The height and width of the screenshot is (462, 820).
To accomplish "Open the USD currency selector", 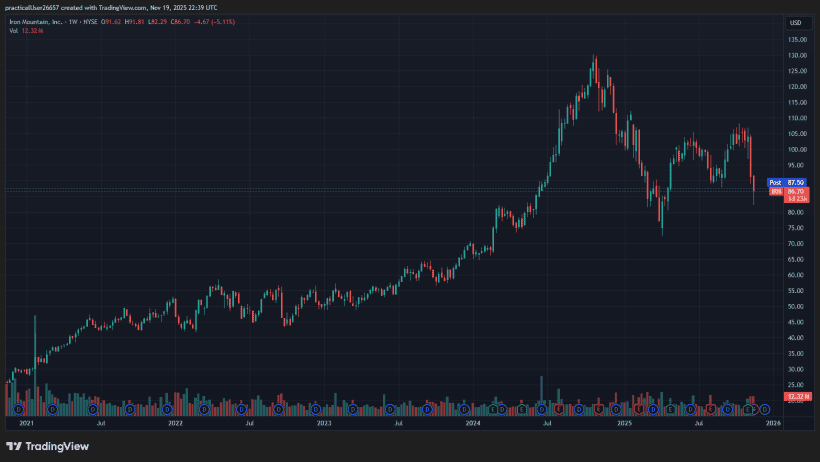I will (796, 22).
